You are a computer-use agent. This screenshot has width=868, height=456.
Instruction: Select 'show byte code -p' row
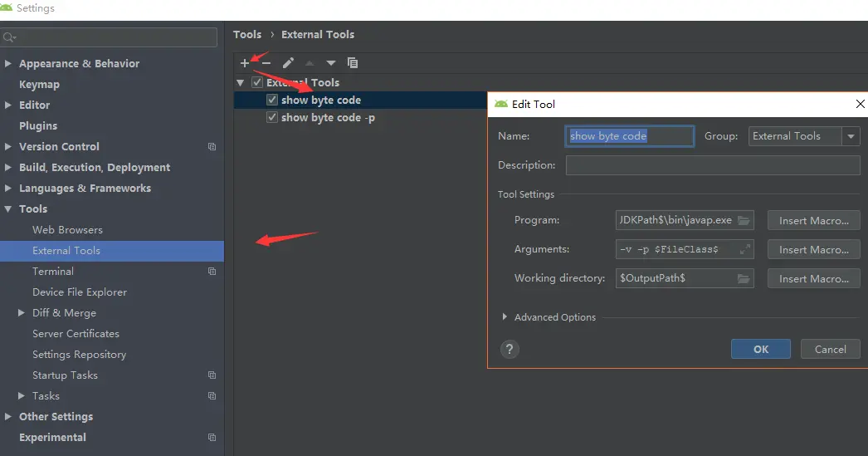[360, 117]
